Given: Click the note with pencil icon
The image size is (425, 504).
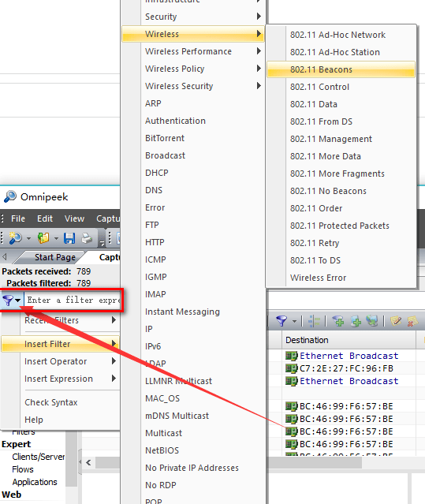Looking at the screenshot, I should click(x=396, y=321).
